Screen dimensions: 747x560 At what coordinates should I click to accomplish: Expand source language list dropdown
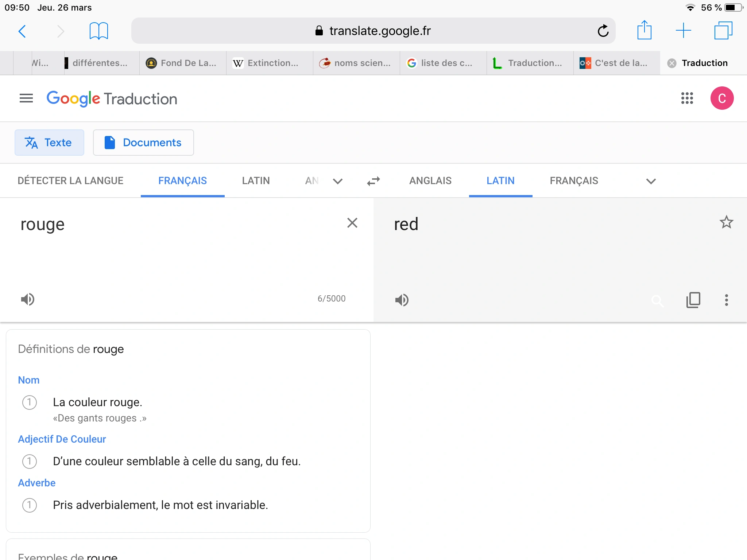pos(338,181)
